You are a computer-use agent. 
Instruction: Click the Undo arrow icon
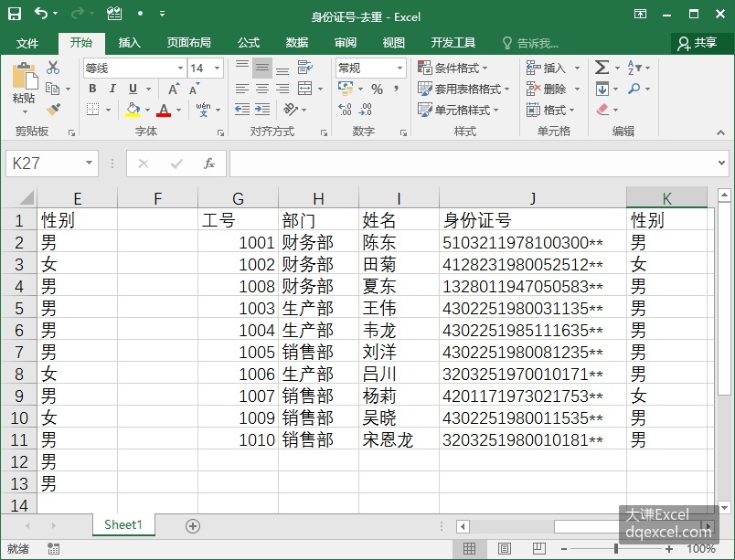41,14
